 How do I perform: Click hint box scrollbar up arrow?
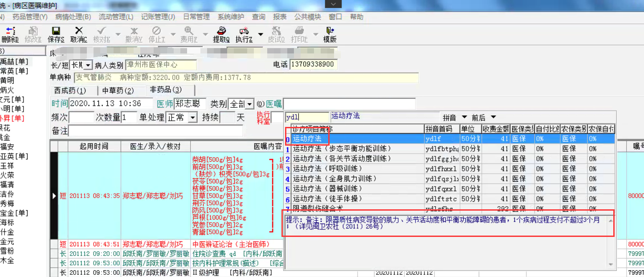pyautogui.click(x=610, y=220)
